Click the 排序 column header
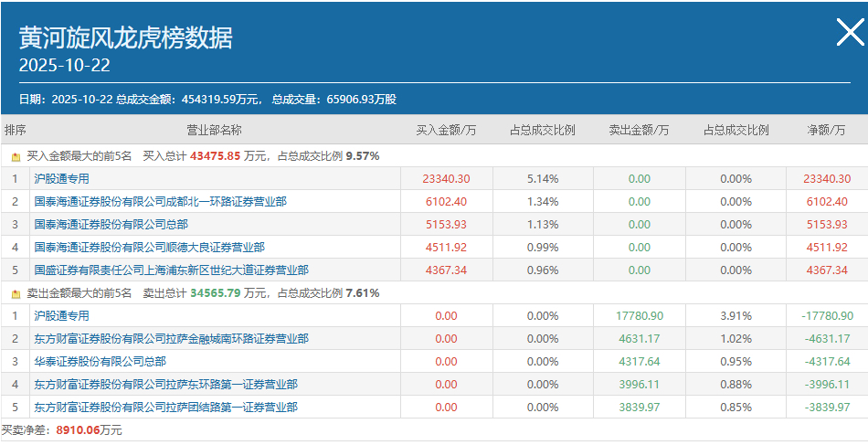The height and width of the screenshot is (445, 868). (16, 130)
